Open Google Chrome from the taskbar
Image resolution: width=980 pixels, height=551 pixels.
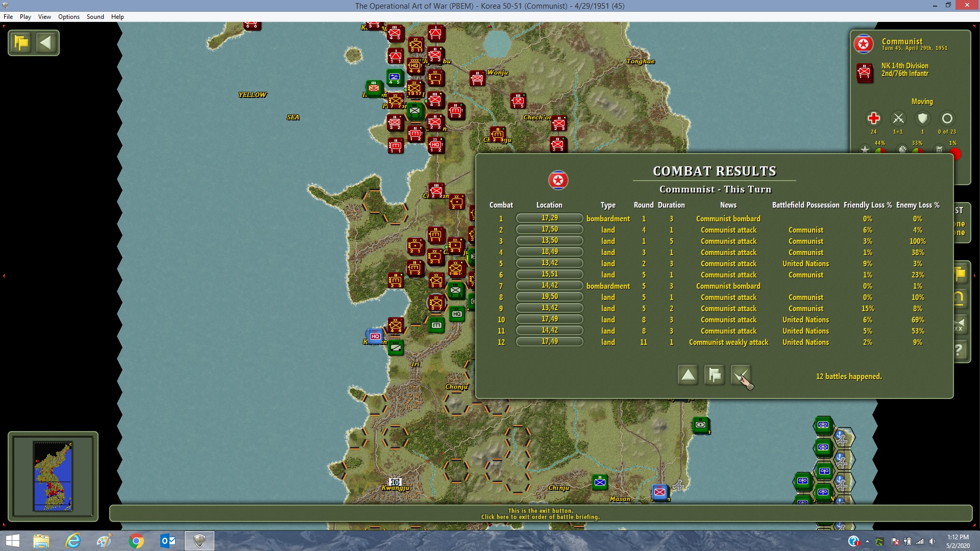tap(136, 541)
